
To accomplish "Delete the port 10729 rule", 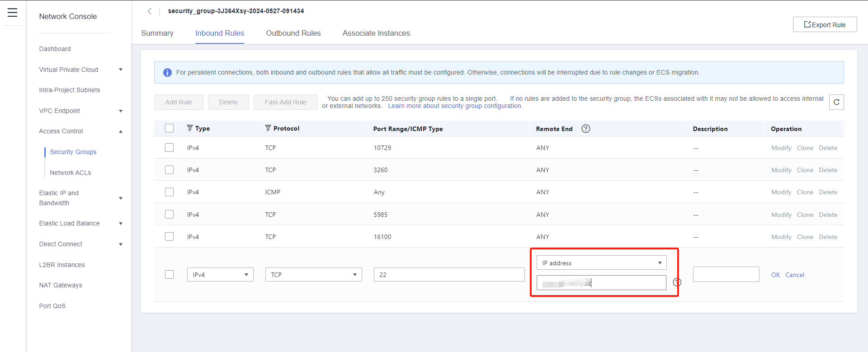I will click(828, 148).
